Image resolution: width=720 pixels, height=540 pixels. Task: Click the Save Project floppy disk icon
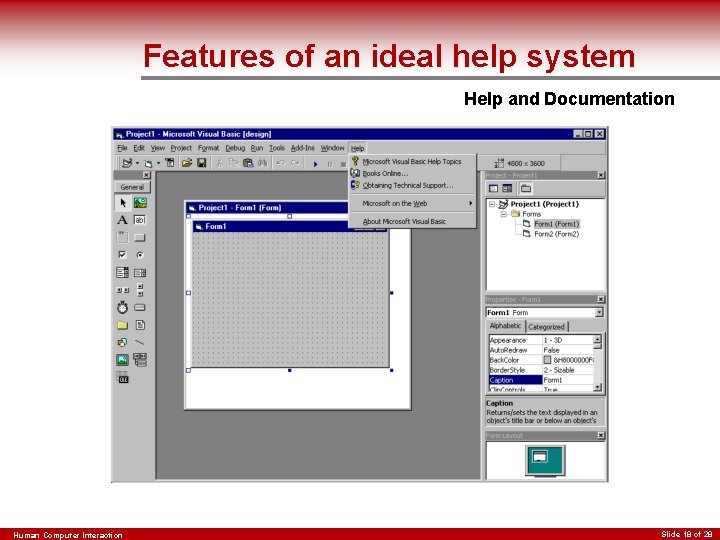202,163
